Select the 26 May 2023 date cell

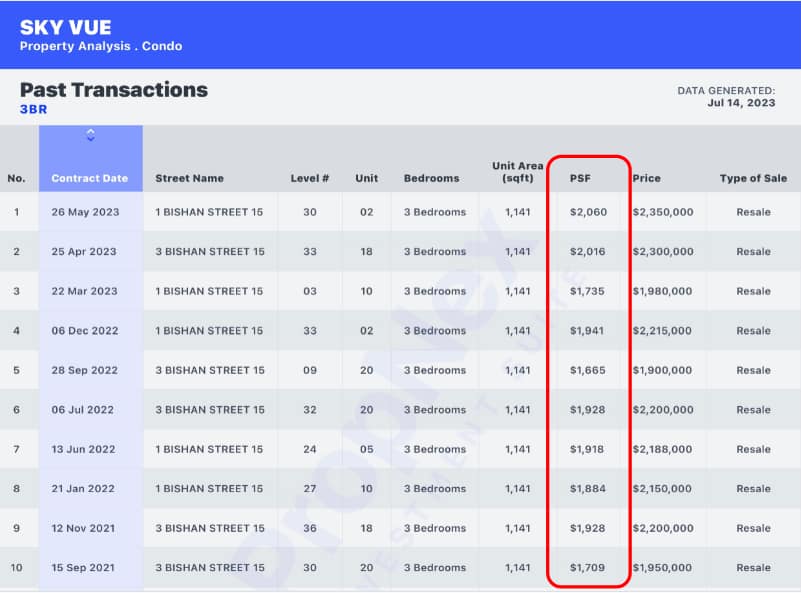click(x=85, y=212)
